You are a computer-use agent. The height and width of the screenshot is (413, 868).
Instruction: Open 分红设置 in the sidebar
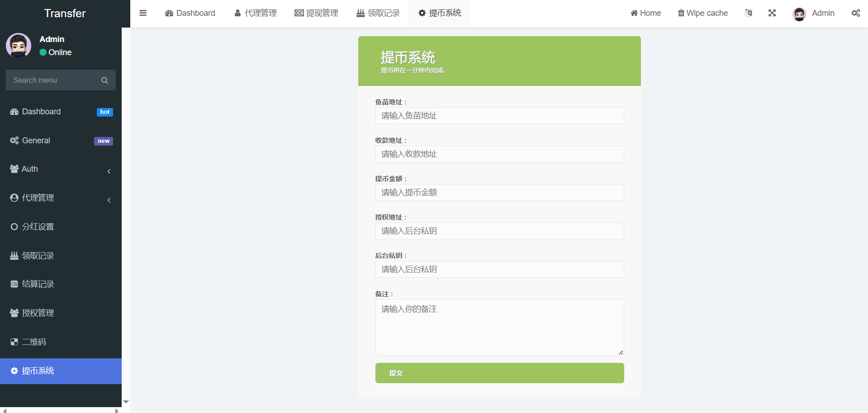(38, 227)
